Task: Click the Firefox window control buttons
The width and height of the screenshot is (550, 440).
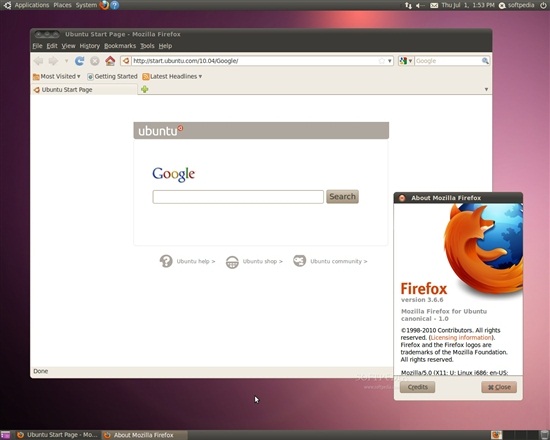Action: point(47,34)
